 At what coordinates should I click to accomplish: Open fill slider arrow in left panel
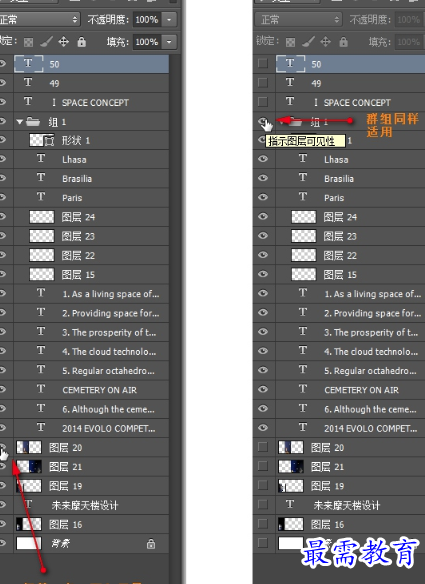(169, 42)
